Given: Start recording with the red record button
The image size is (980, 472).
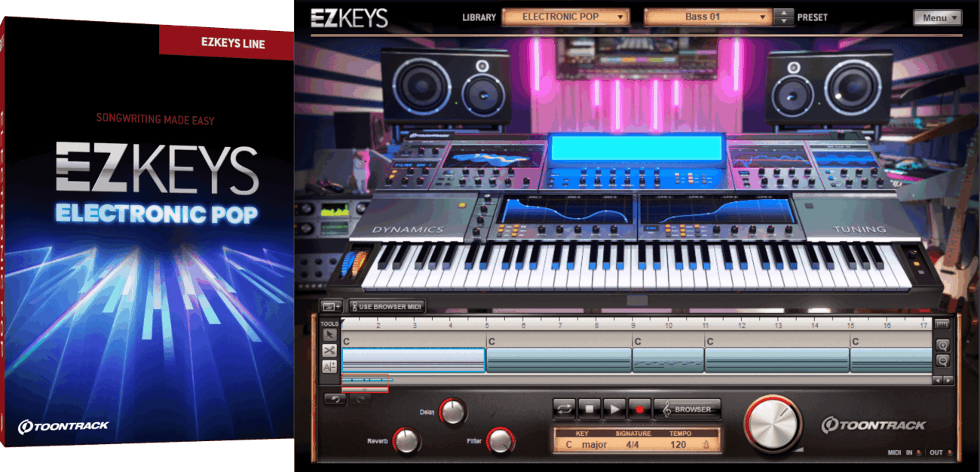Looking at the screenshot, I should tap(639, 409).
